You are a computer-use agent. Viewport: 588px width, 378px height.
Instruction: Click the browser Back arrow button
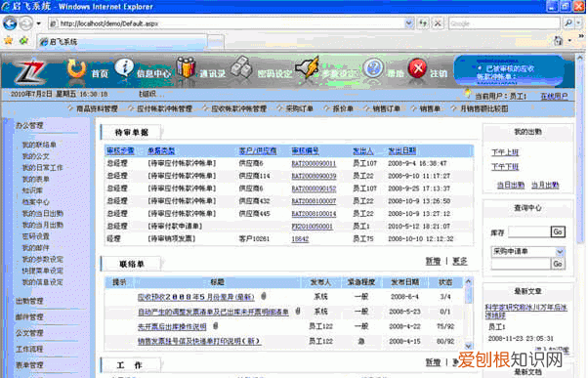pyautogui.click(x=10, y=23)
